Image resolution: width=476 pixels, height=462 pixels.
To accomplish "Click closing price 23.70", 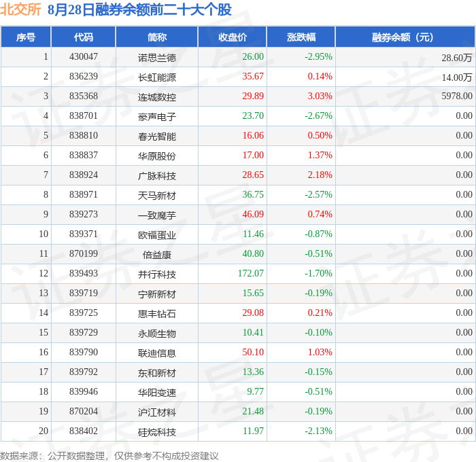I will coord(253,116).
